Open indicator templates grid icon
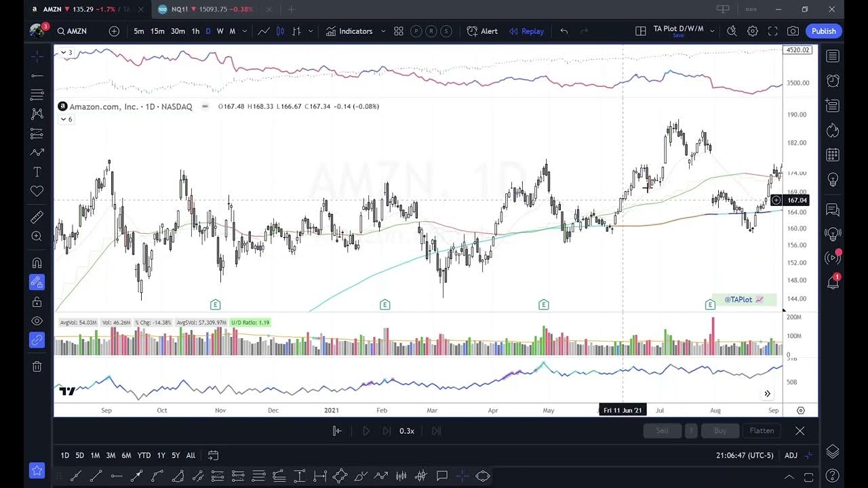This screenshot has width=868, height=488. pos(399,31)
